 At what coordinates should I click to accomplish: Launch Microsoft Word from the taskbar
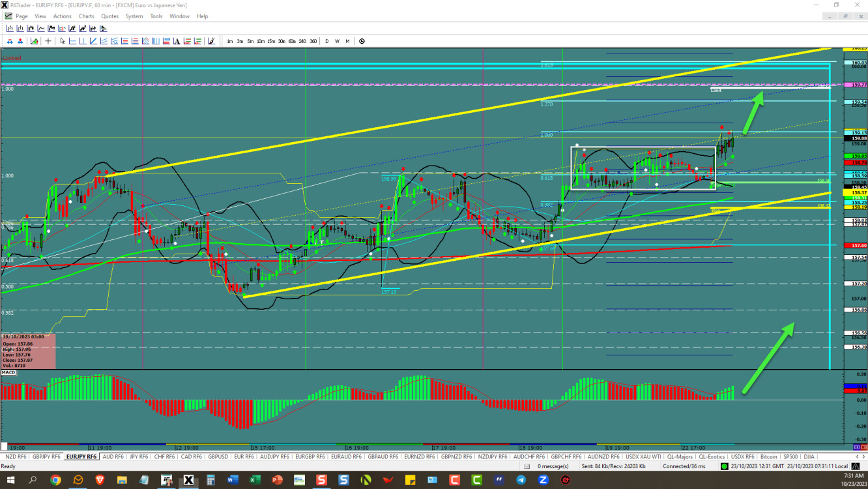233,480
